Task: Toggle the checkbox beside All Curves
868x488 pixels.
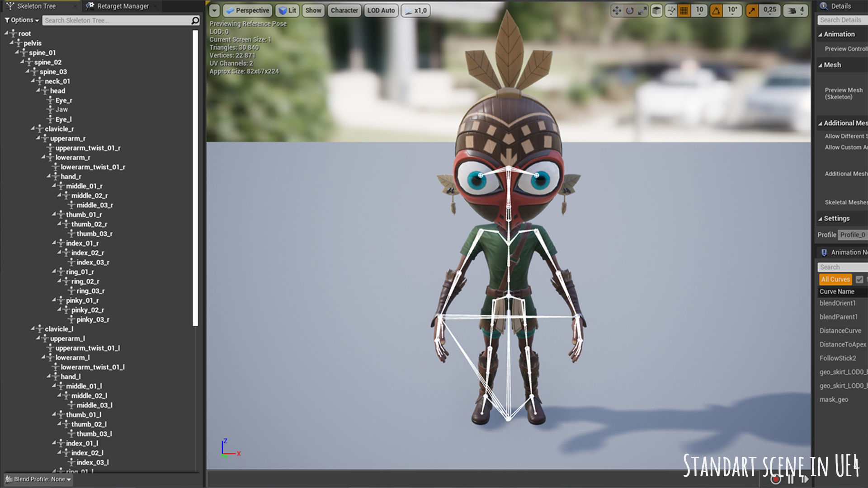Action: point(859,280)
